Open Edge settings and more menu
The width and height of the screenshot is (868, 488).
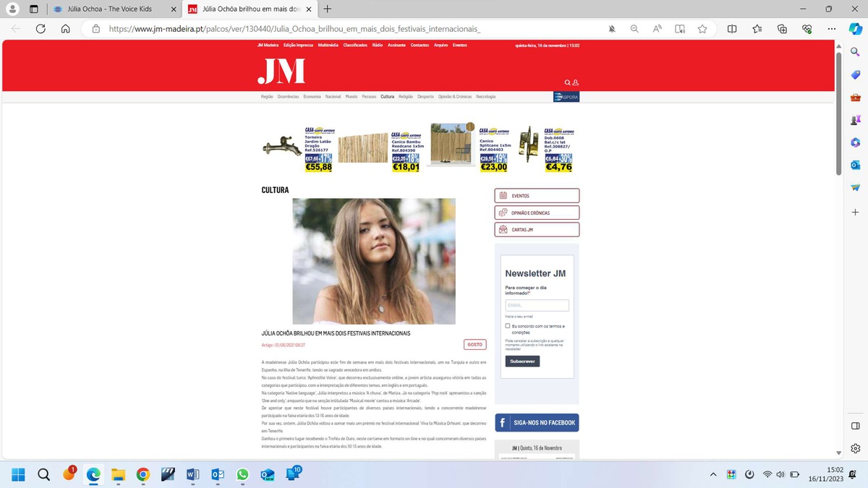[x=832, y=29]
